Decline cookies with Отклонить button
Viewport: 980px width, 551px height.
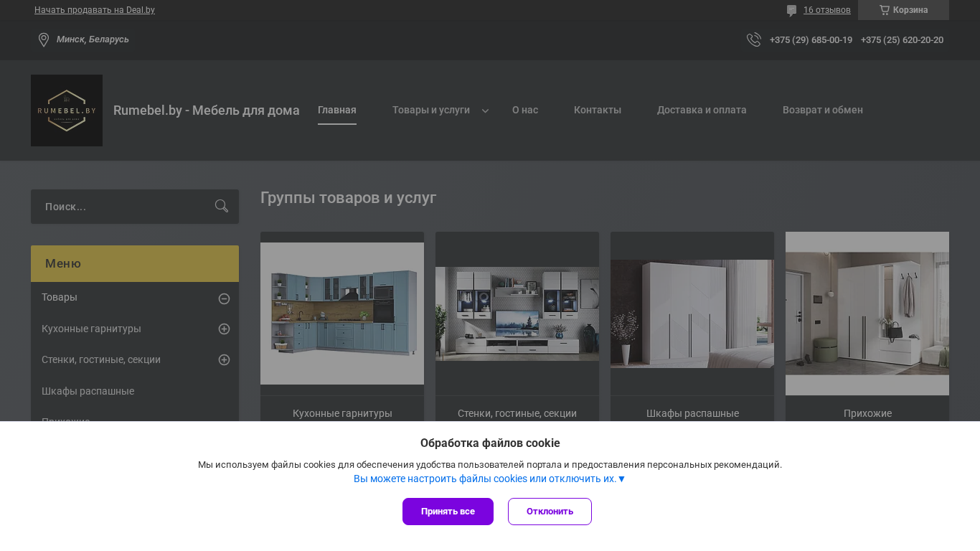(x=550, y=512)
